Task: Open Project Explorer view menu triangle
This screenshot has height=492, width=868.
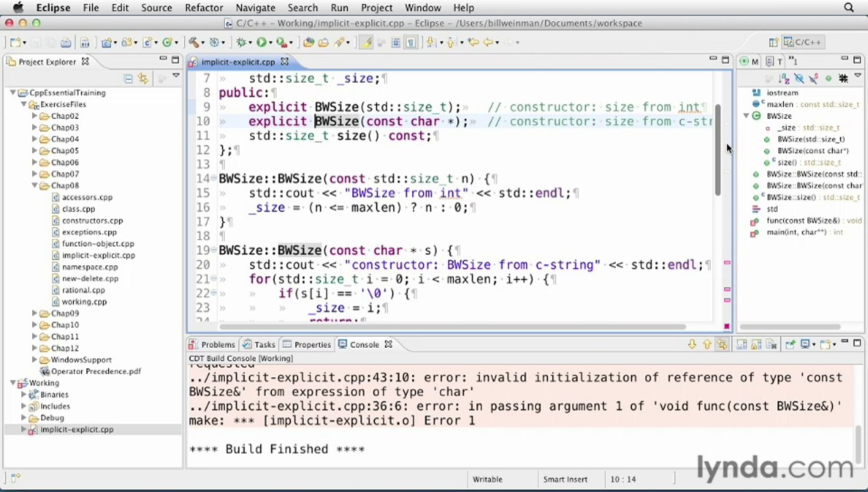Action: [176, 75]
